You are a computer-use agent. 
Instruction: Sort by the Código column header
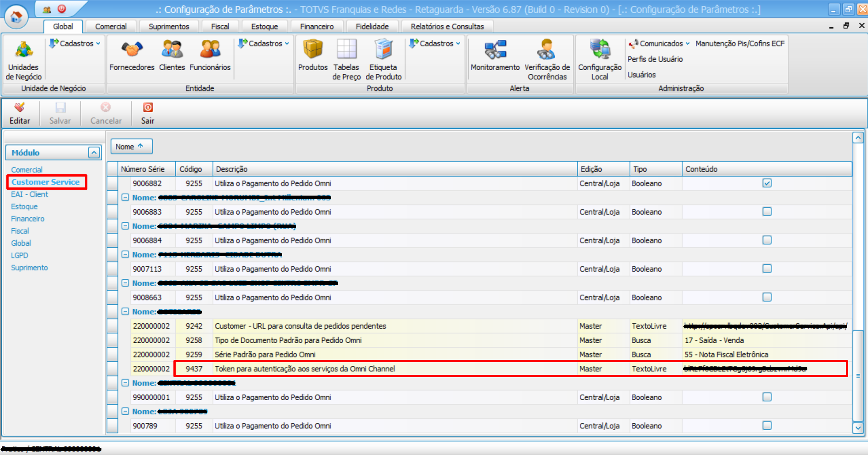(x=194, y=169)
